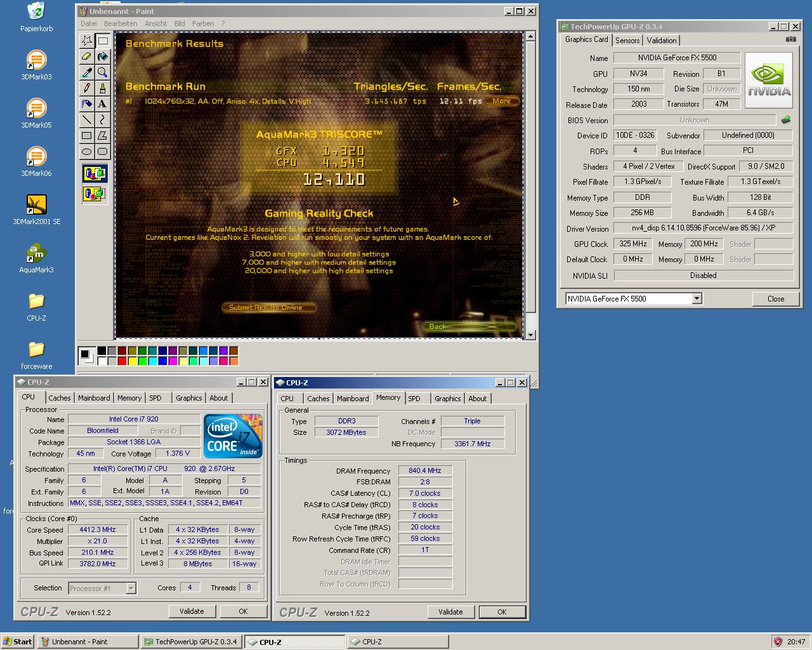Screen dimensions: 812x650
Task: Select the rectangular Select tool in Paint
Action: 102,41
